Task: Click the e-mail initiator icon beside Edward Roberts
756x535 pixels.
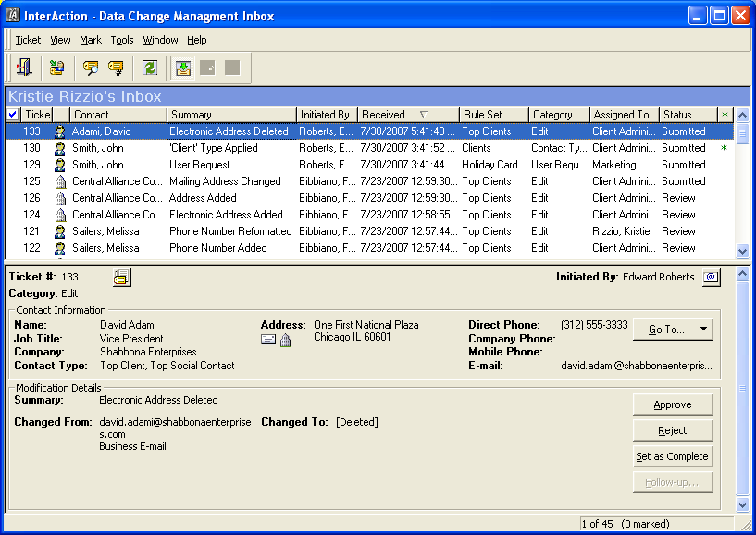Action: point(712,278)
